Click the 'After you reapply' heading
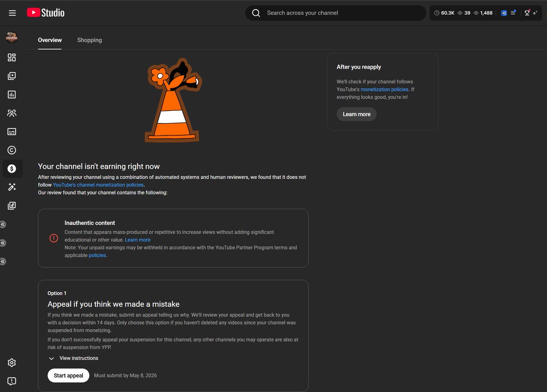 click(359, 67)
